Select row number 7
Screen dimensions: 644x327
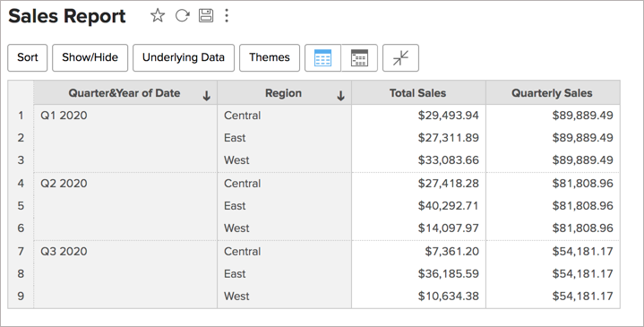click(x=21, y=251)
